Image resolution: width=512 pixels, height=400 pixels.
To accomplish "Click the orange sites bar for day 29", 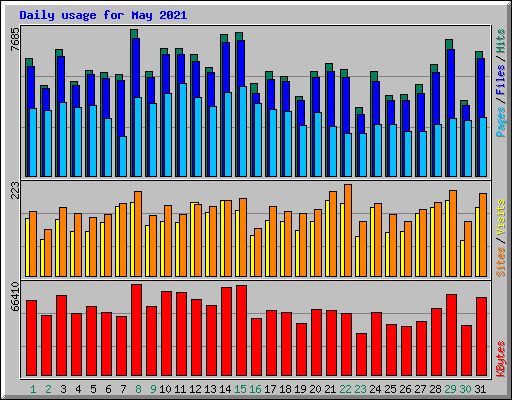I will click(x=453, y=233).
